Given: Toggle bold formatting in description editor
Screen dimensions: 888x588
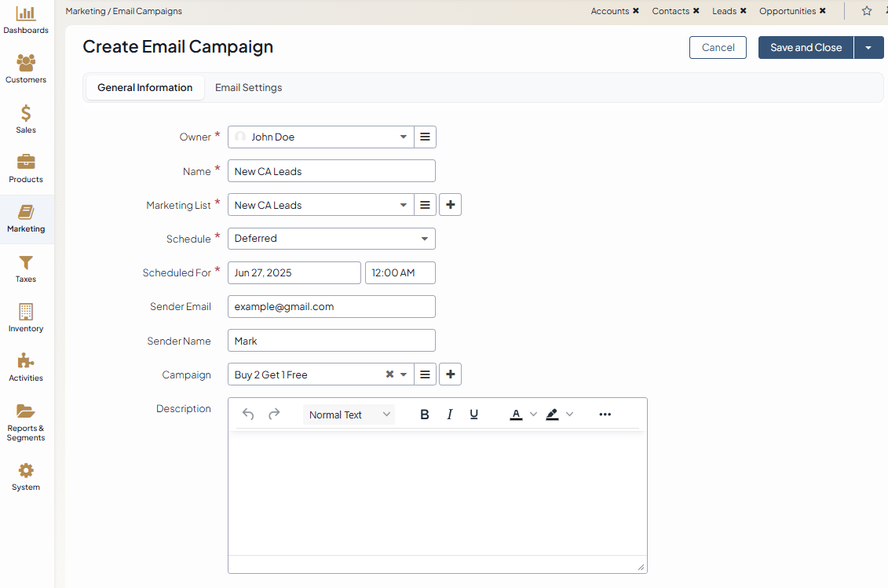Looking at the screenshot, I should tap(425, 415).
